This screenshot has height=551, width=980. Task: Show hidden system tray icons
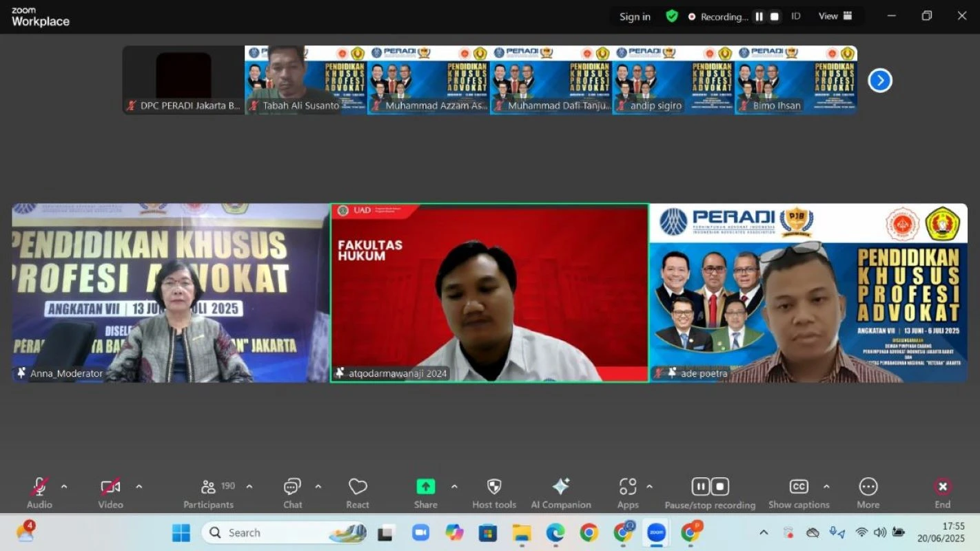764,532
